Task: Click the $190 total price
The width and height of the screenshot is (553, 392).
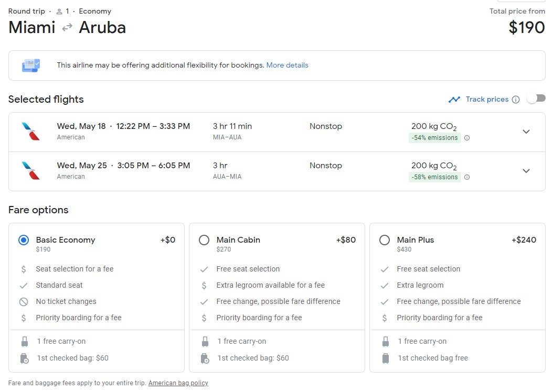Action: pyautogui.click(x=527, y=27)
